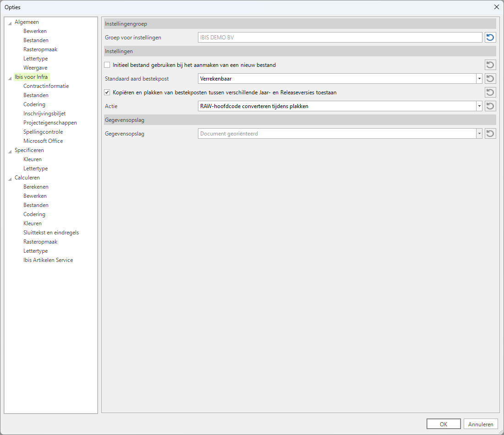Collapse the 'Algemeen' tree node
The image size is (504, 435).
[10, 22]
